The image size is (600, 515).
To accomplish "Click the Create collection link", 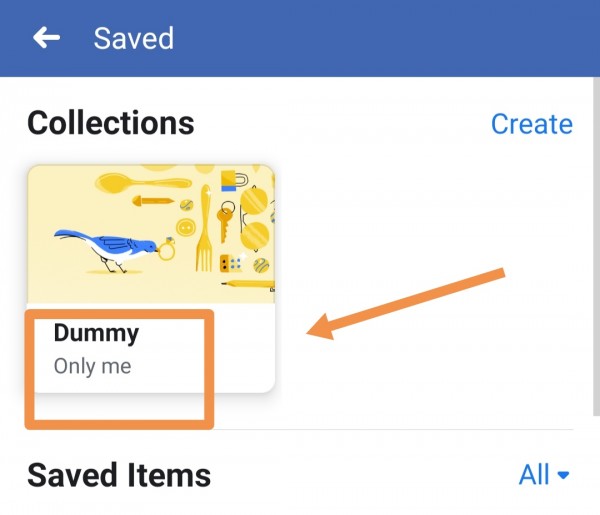I will pos(531,124).
